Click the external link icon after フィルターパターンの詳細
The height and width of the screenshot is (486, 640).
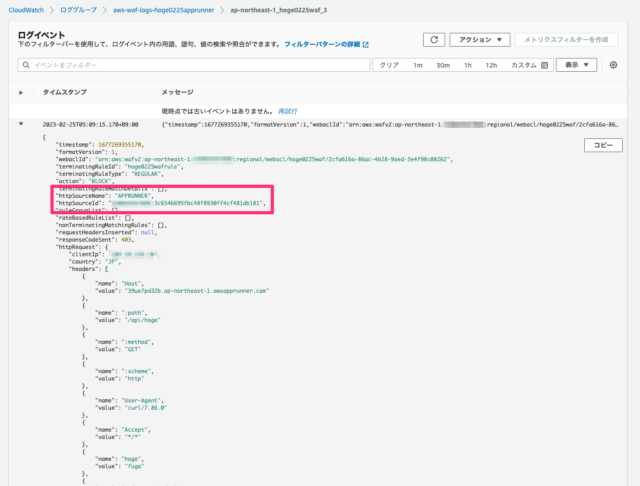(366, 44)
